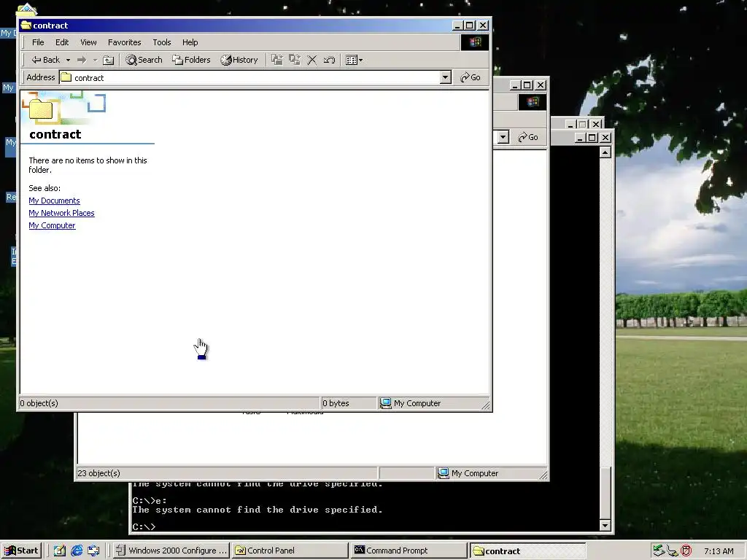This screenshot has height=560, width=747.
Task: Click '23 object(s)' in the background Control Panel window status bar
Action: click(x=98, y=473)
